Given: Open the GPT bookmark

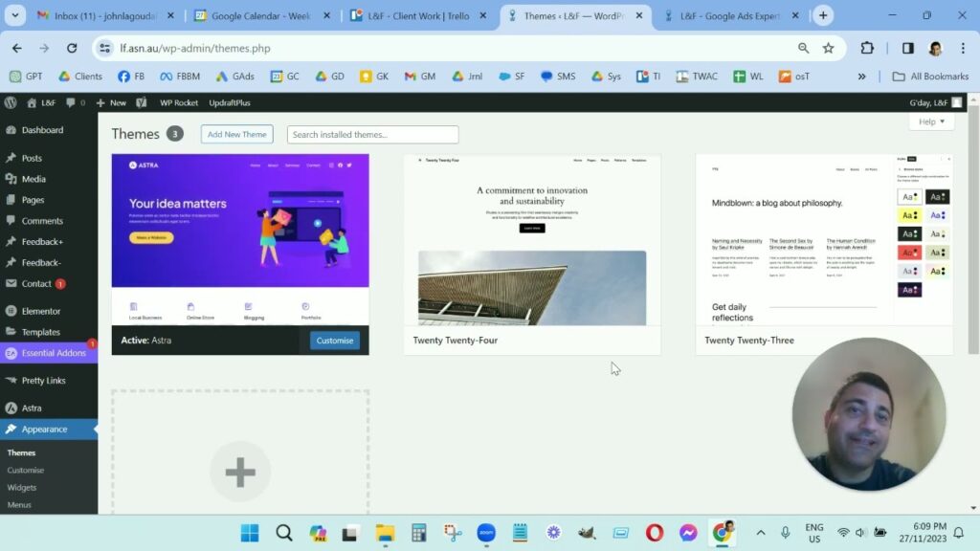Looking at the screenshot, I should pos(26,77).
